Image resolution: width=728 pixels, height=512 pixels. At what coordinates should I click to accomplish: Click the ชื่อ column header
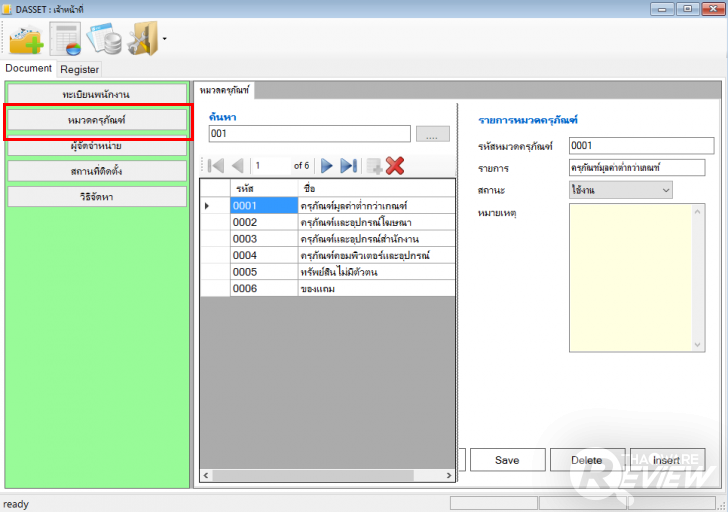coord(376,188)
